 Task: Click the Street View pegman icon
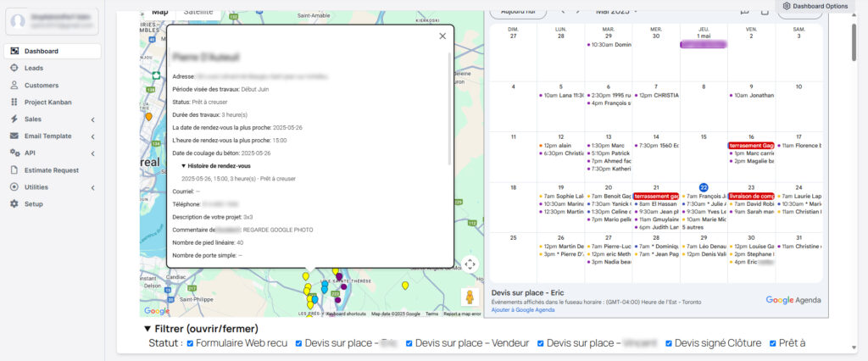469,297
